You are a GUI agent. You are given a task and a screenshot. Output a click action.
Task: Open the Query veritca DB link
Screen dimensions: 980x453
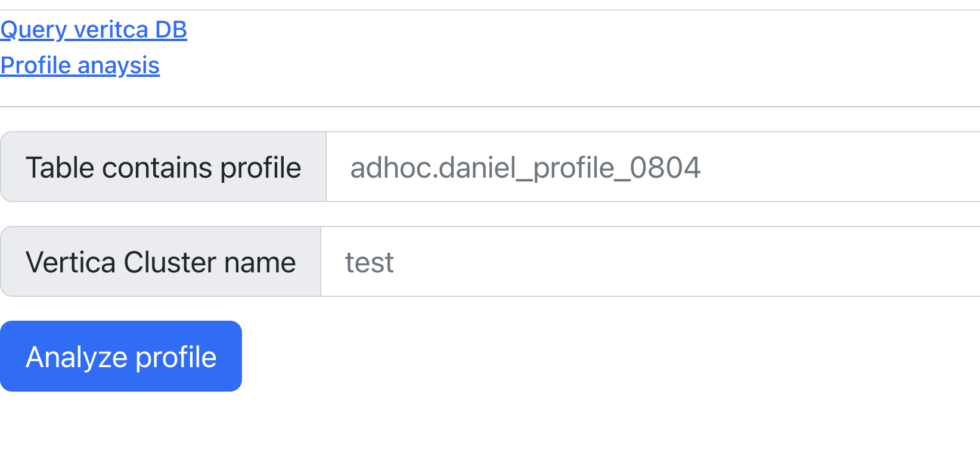click(x=94, y=29)
